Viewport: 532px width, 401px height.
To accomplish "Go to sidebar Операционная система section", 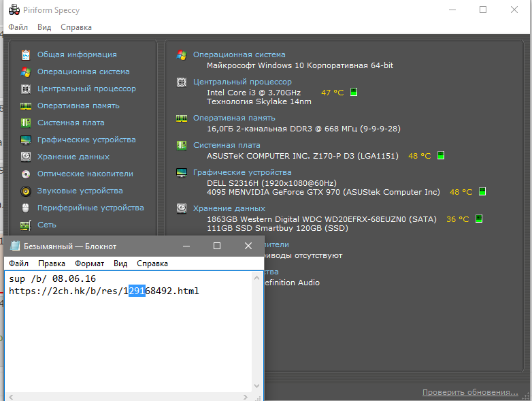I will tap(84, 71).
